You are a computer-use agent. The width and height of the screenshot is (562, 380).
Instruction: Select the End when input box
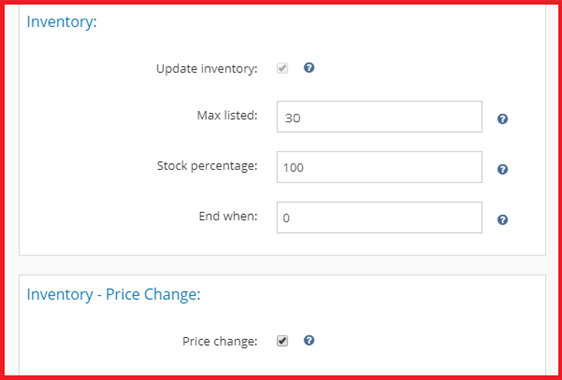(x=380, y=218)
